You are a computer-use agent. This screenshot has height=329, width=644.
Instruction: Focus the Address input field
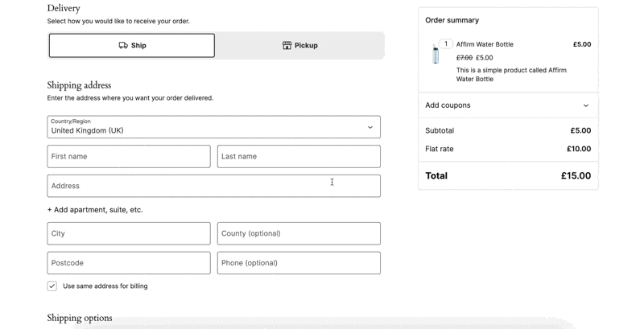[x=213, y=186]
